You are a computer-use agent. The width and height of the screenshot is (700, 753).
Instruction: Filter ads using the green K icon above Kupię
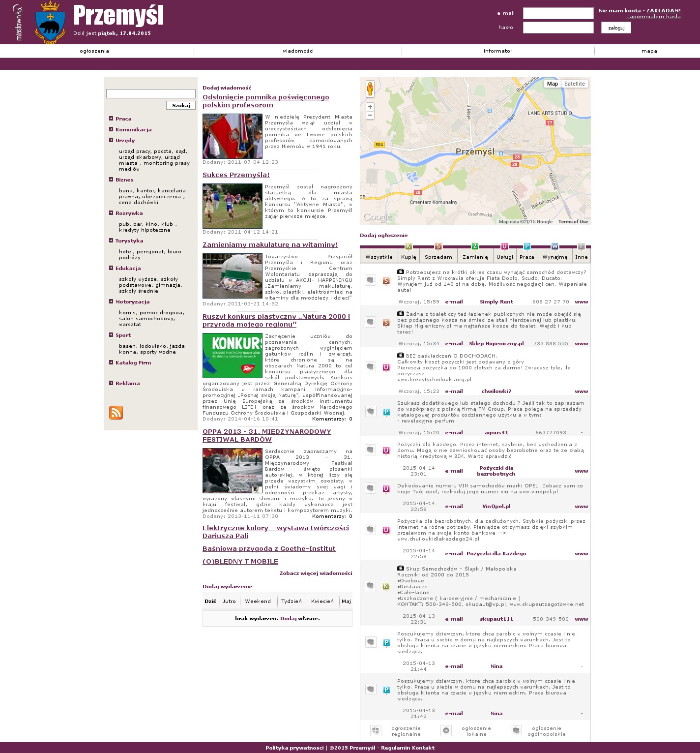pos(408,246)
